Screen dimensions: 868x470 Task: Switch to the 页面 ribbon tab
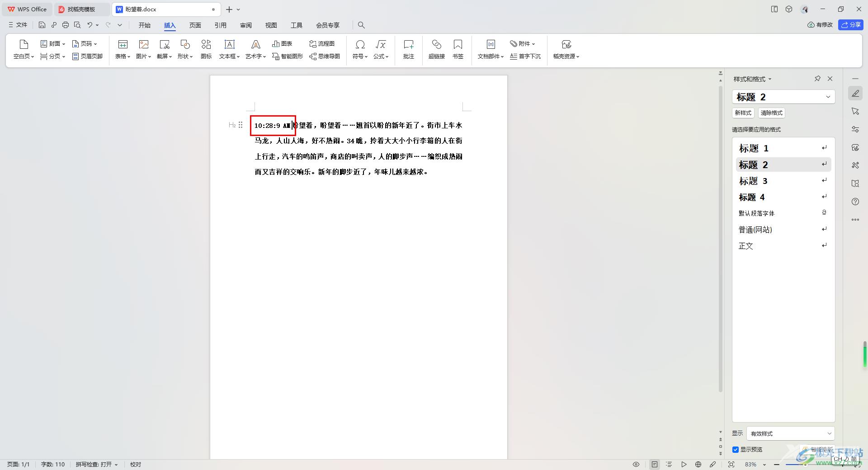(x=195, y=25)
